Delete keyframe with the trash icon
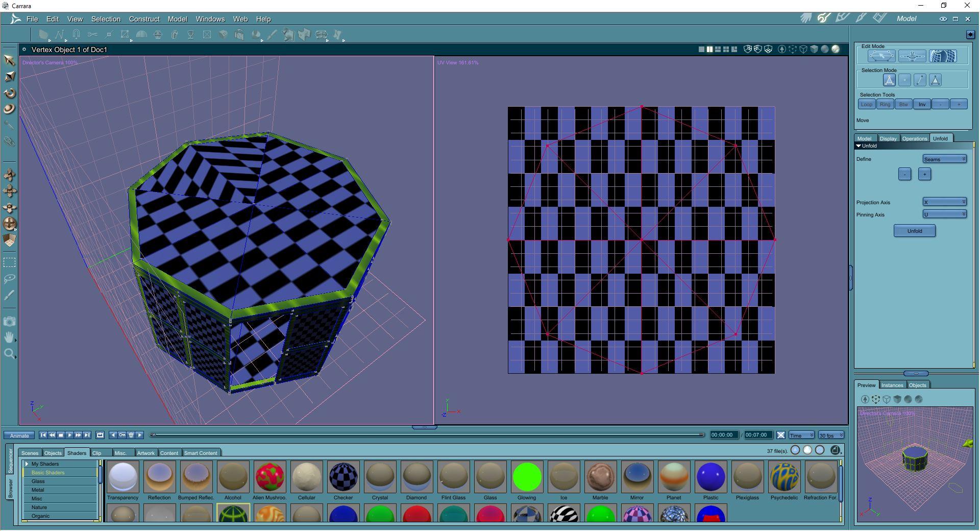 [x=131, y=435]
